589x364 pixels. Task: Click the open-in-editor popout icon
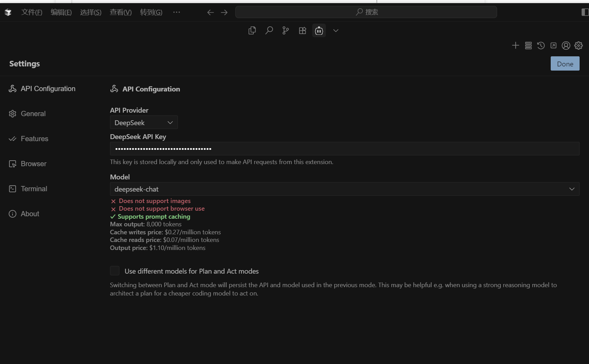[x=553, y=45]
